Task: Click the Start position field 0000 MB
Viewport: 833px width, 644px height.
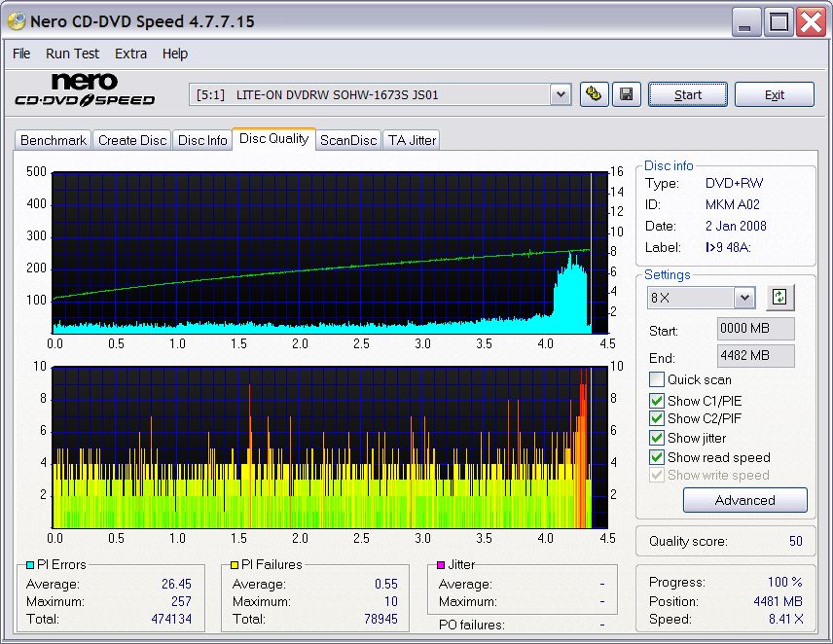Action: [x=755, y=329]
